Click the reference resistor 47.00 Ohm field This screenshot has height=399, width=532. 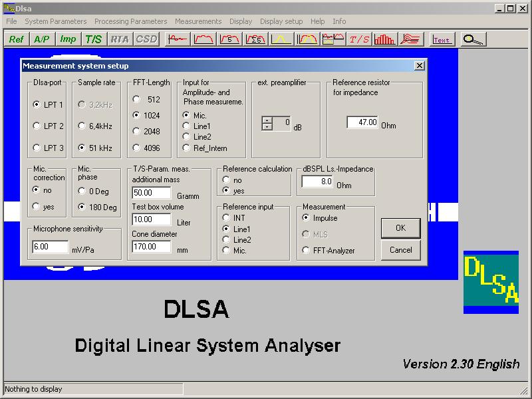tap(362, 122)
